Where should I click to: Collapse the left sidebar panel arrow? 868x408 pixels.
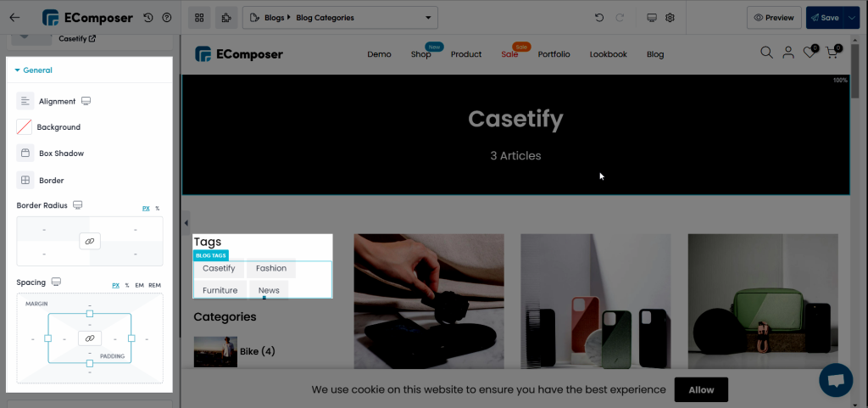(x=186, y=223)
